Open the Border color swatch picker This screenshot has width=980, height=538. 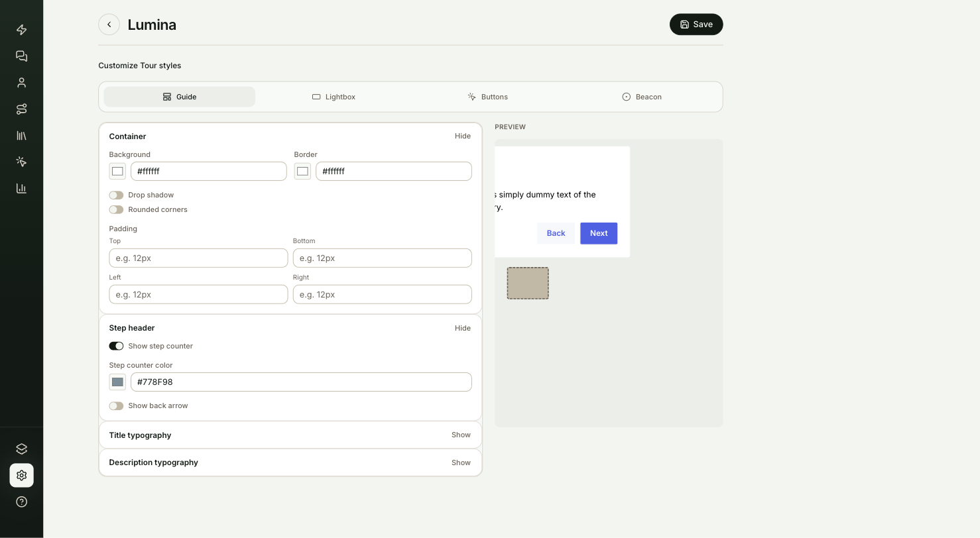click(302, 171)
